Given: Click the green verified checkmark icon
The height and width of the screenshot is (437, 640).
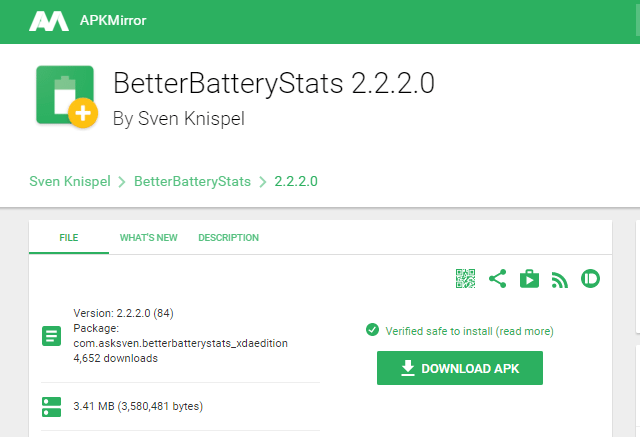Looking at the screenshot, I should (x=372, y=330).
